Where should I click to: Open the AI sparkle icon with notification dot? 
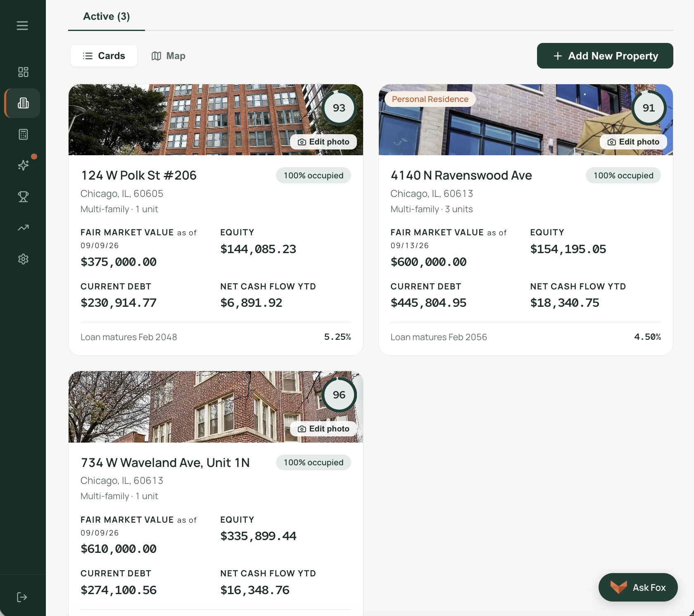pos(23,165)
